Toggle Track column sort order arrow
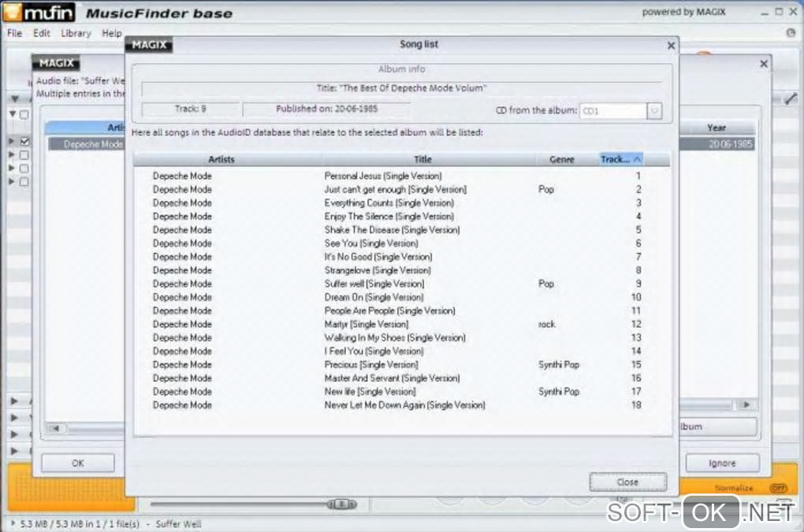The image size is (804, 532). pyautogui.click(x=637, y=159)
